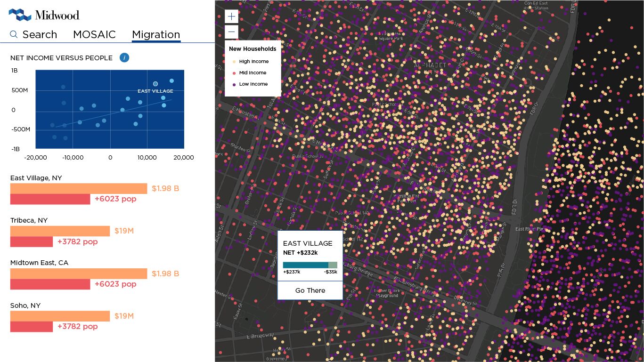Select the Tribeca, NY list entry
The image size is (644, 362).
[29, 220]
